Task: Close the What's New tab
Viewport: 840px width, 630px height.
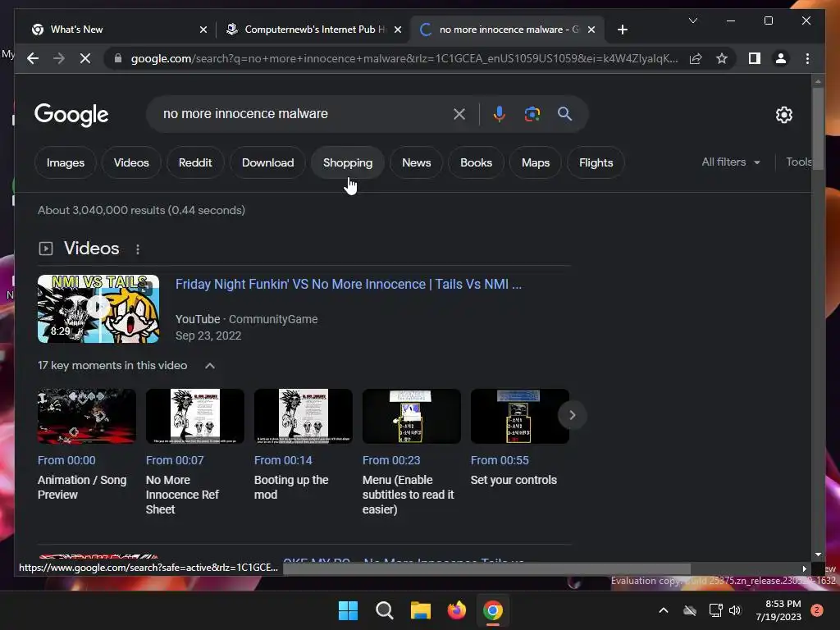Action: click(x=203, y=30)
